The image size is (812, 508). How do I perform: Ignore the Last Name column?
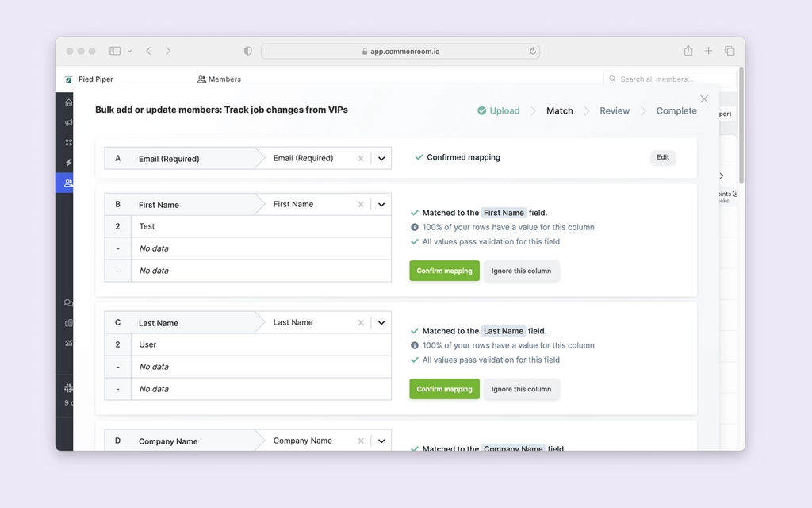[521, 389]
